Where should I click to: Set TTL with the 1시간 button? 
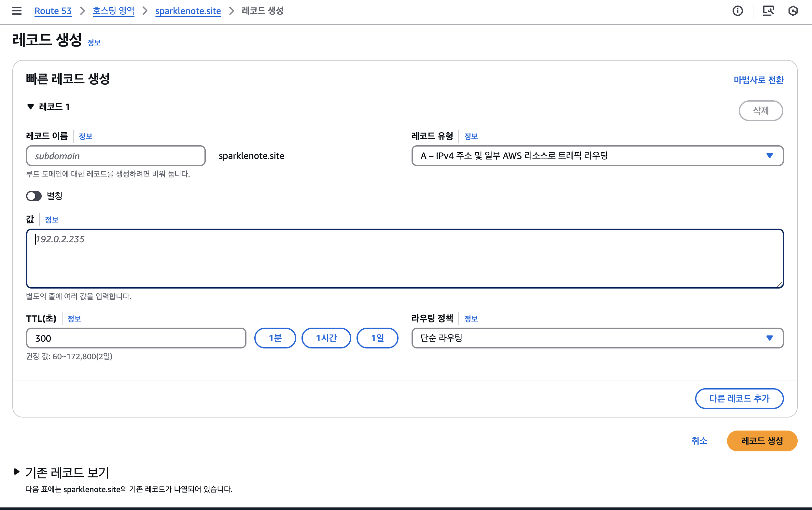(x=326, y=338)
